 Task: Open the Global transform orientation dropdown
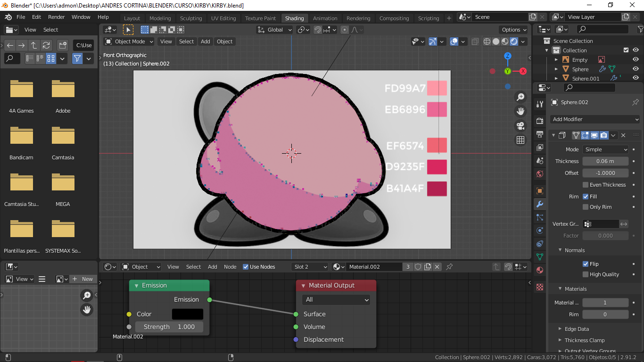click(x=276, y=30)
